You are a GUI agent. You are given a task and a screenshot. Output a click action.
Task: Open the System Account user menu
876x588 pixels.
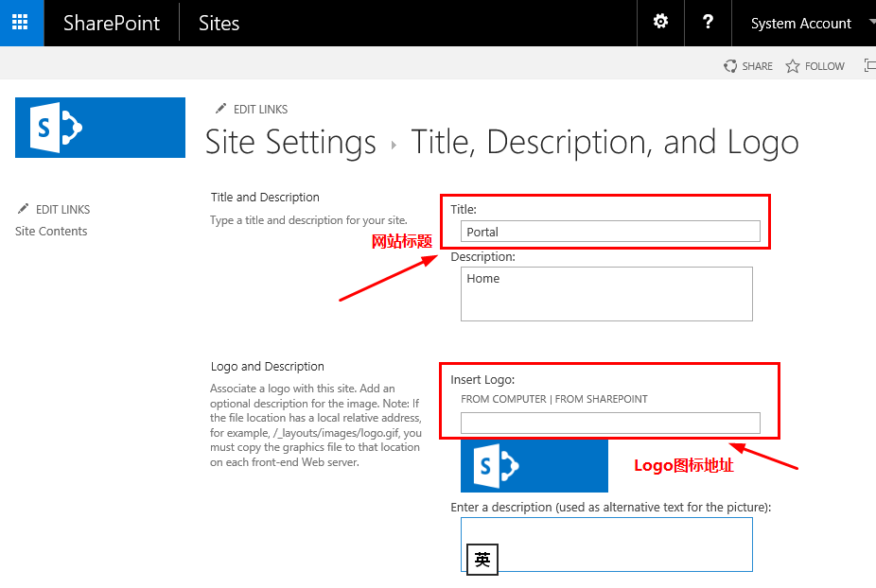pyautogui.click(x=803, y=23)
